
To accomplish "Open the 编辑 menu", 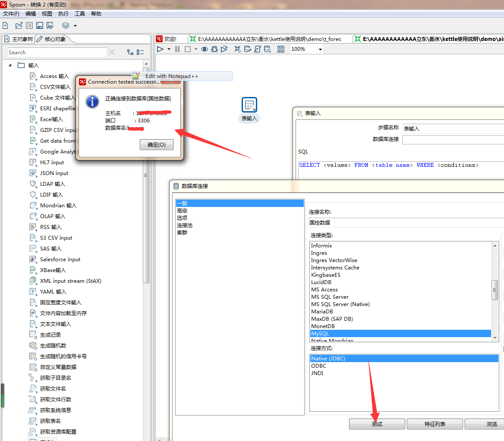I will click(x=31, y=13).
